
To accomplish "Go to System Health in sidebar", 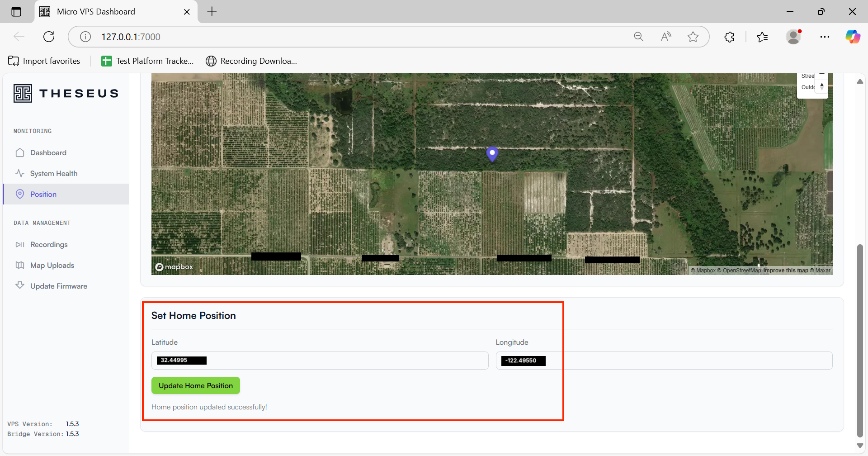I will 53,174.
